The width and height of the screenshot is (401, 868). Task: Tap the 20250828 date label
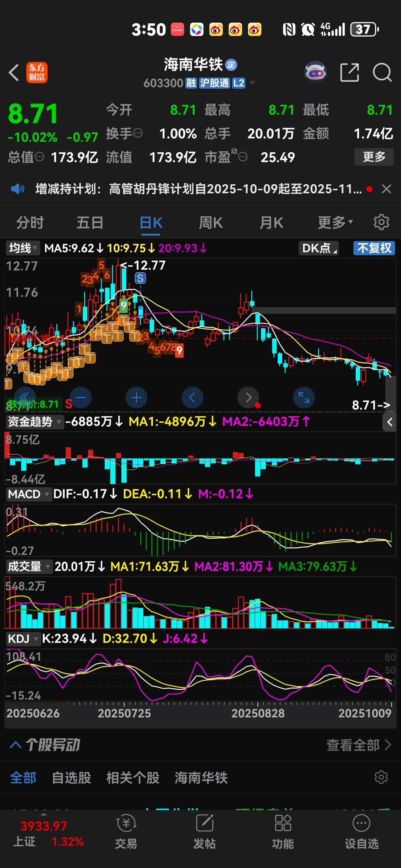258,713
